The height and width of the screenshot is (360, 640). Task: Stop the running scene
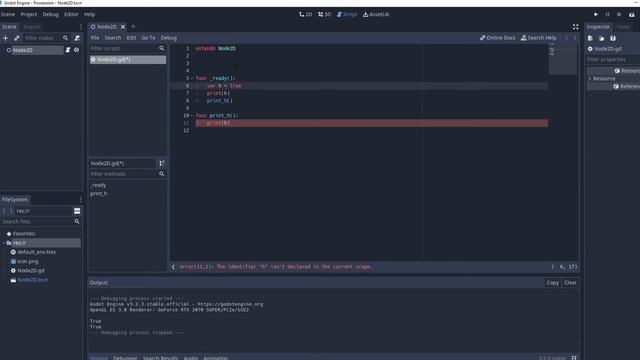click(619, 14)
